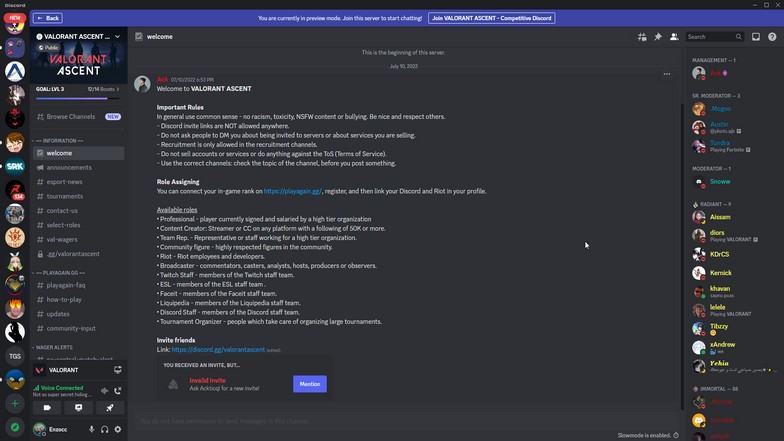Open the top server icon marked NEW
784x441 pixels.
pyautogui.click(x=15, y=24)
